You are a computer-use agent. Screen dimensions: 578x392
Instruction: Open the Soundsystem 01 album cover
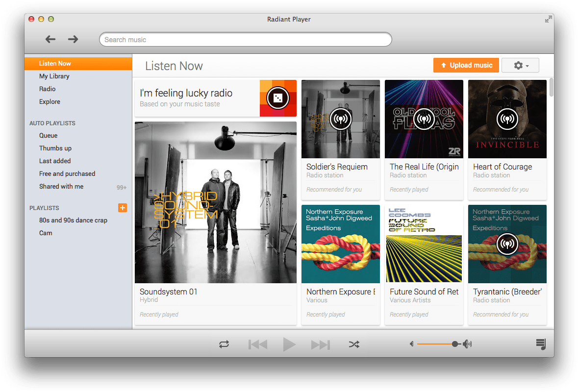coord(216,202)
